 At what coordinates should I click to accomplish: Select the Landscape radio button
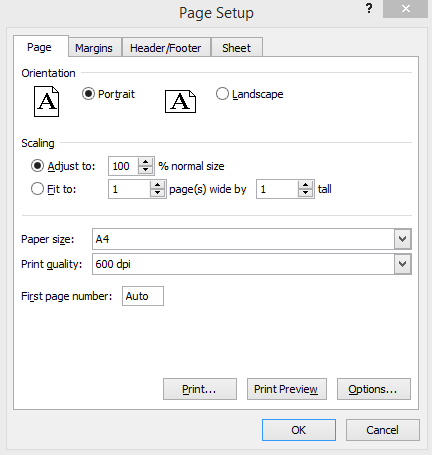(222, 94)
